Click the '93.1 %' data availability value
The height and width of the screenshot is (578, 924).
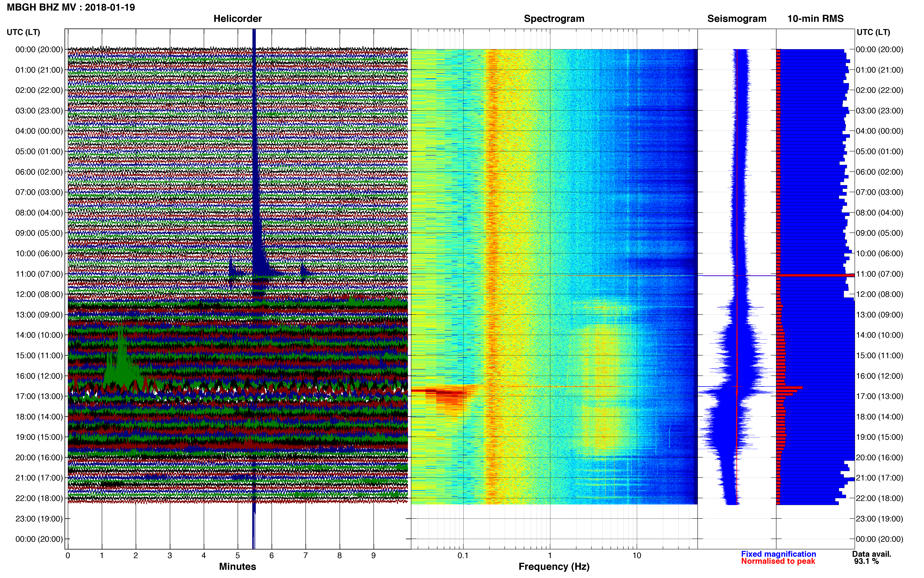pos(866,561)
